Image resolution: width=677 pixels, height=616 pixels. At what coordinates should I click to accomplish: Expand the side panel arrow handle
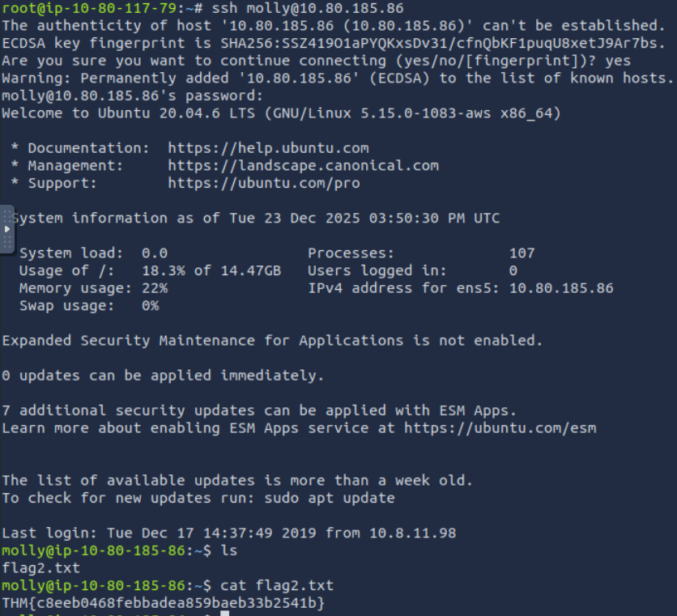click(6, 229)
